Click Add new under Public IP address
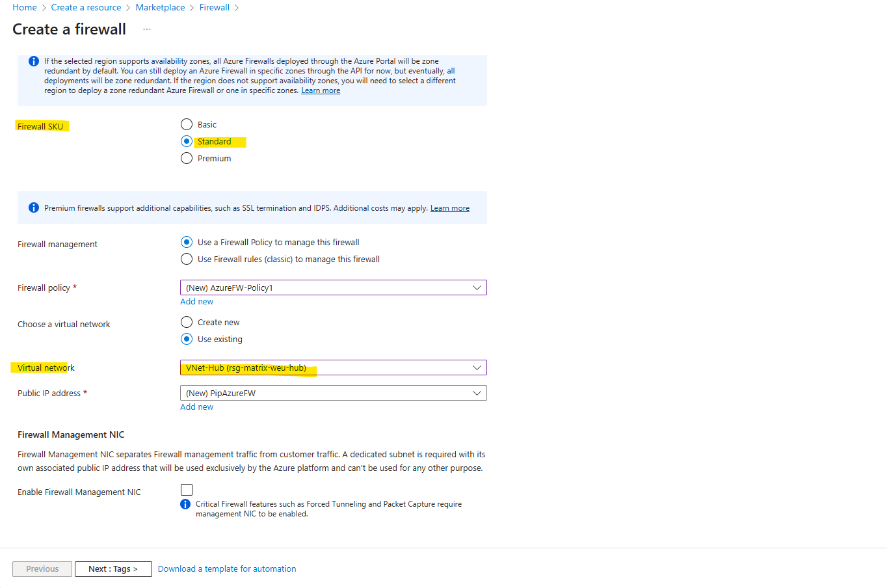 point(196,407)
